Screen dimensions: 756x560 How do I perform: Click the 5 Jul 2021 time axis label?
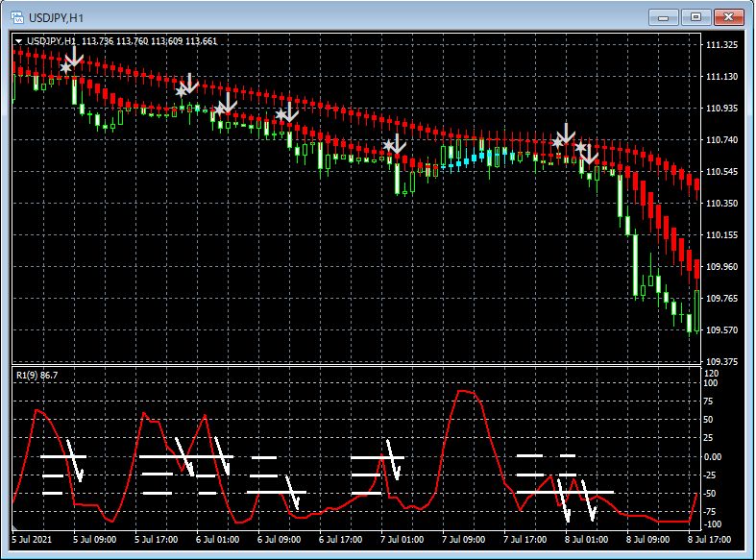coord(32,539)
